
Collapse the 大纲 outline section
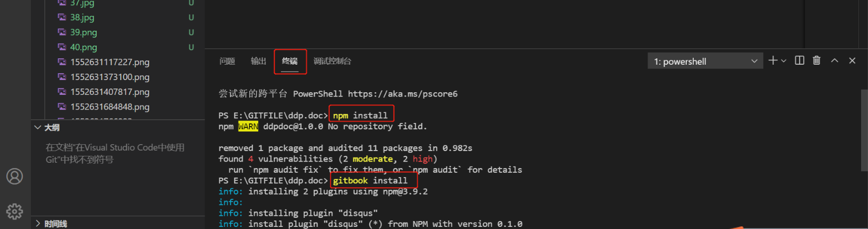coord(38,127)
